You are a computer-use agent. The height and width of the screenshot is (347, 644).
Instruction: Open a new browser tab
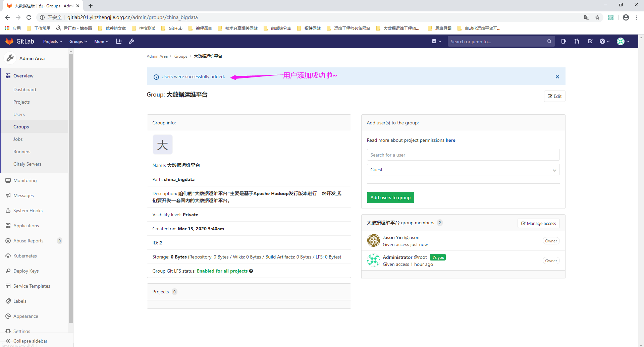click(91, 6)
